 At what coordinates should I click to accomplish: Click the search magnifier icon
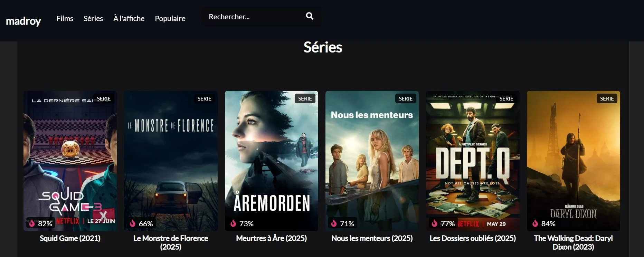coord(310,16)
